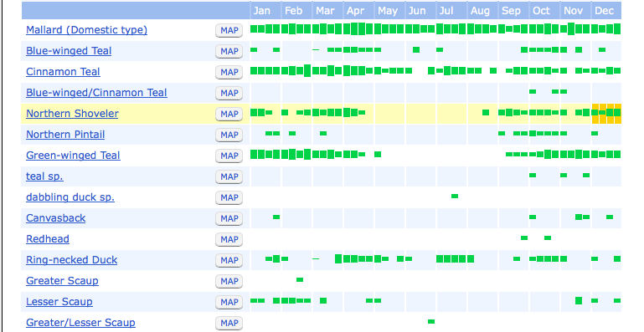Open the Ring-necked Duck MAP button
This screenshot has height=332, width=644.
pyautogui.click(x=229, y=261)
